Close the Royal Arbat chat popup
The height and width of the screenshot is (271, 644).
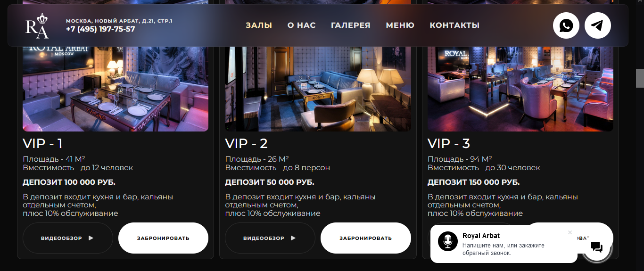coord(570,232)
